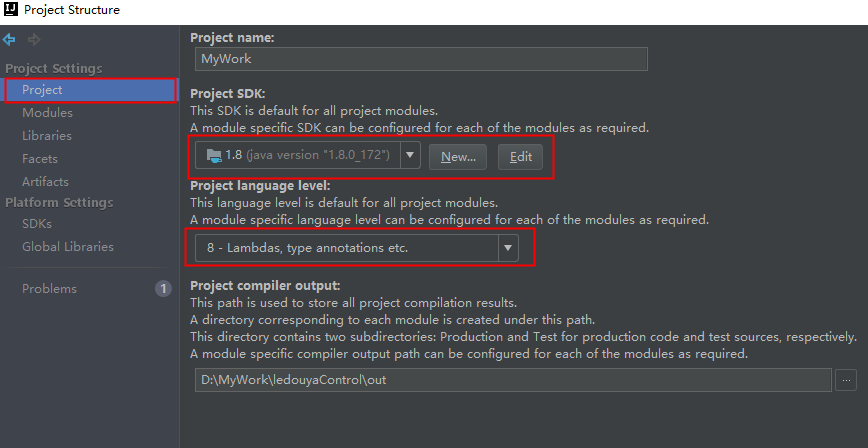Open Artifacts in Project Settings
The image size is (868, 448).
[x=45, y=182]
